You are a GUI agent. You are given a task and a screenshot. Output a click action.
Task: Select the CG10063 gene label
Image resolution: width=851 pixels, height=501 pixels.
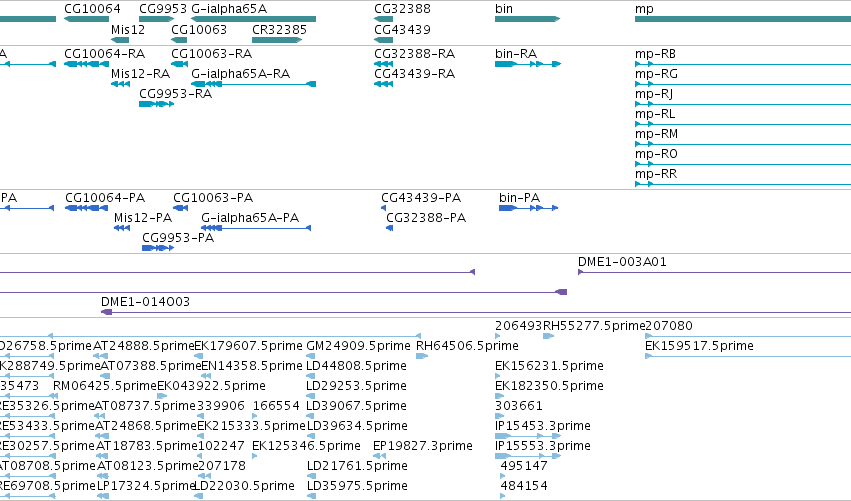pos(199,29)
